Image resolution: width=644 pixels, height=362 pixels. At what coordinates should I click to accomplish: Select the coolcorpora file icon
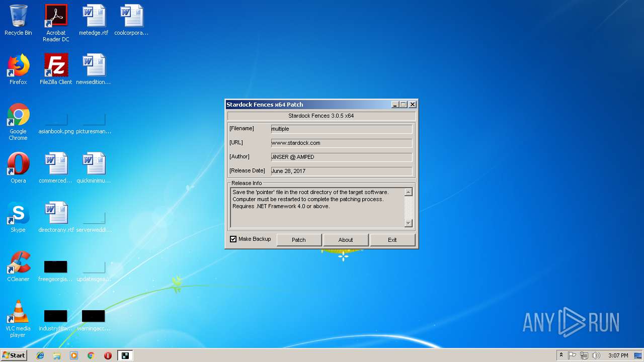pos(131,20)
